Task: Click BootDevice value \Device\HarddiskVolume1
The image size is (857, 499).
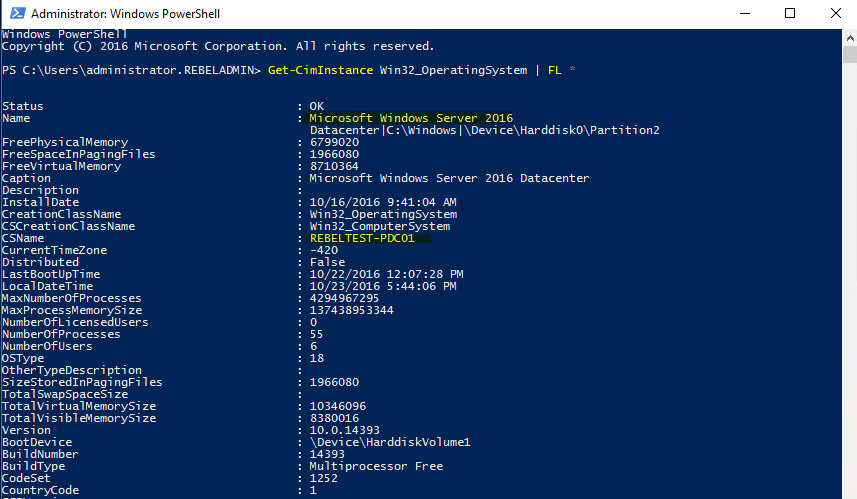Action: tap(390, 443)
